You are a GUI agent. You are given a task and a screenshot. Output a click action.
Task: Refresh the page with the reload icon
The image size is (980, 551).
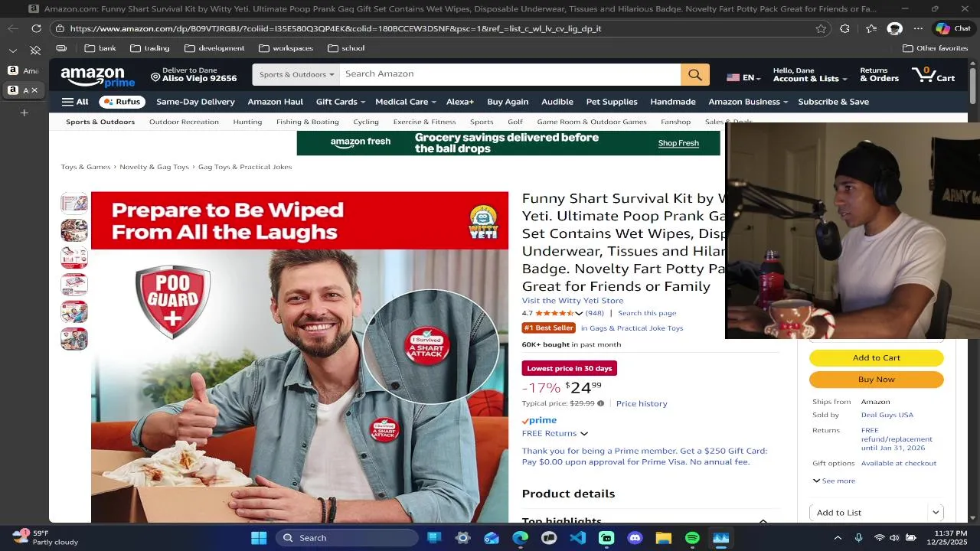tap(36, 28)
